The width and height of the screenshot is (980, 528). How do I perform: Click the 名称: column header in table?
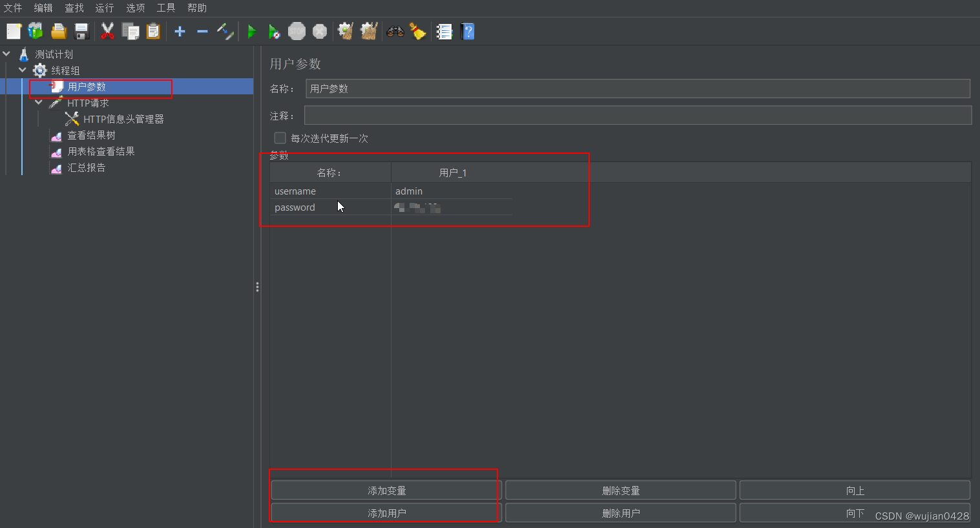pyautogui.click(x=330, y=173)
